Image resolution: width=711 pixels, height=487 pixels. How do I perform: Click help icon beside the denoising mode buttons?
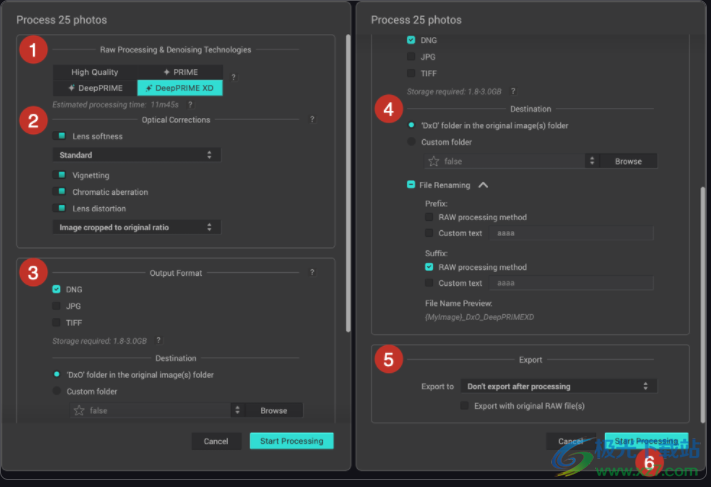click(x=234, y=77)
